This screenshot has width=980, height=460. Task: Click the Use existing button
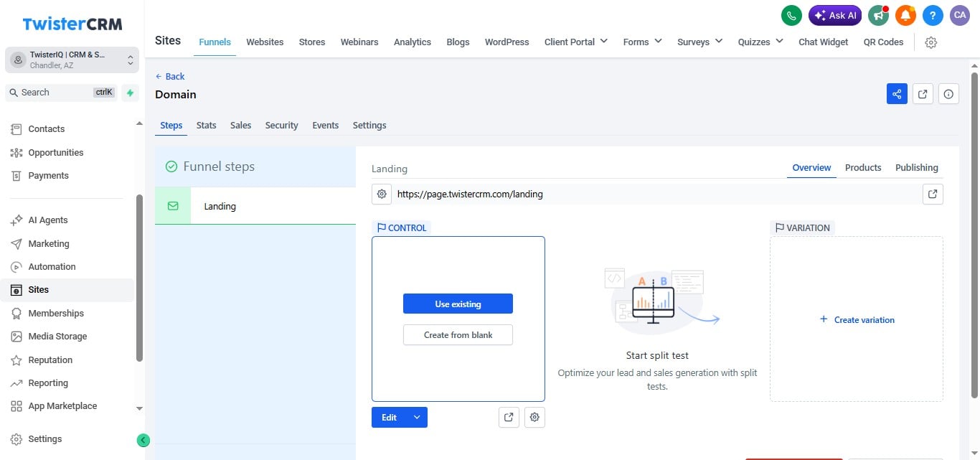tap(458, 304)
